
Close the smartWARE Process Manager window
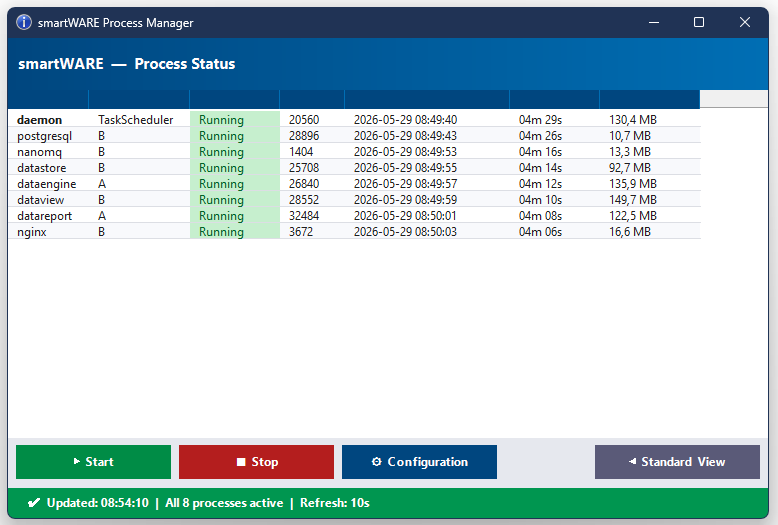[745, 22]
